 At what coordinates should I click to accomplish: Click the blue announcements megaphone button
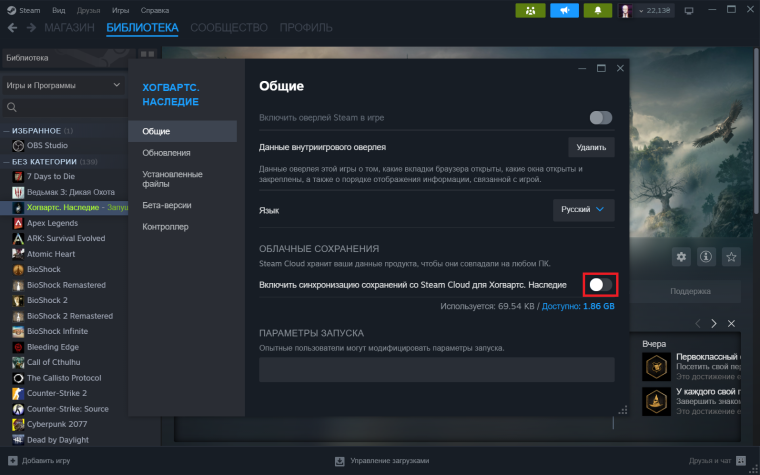click(x=564, y=10)
